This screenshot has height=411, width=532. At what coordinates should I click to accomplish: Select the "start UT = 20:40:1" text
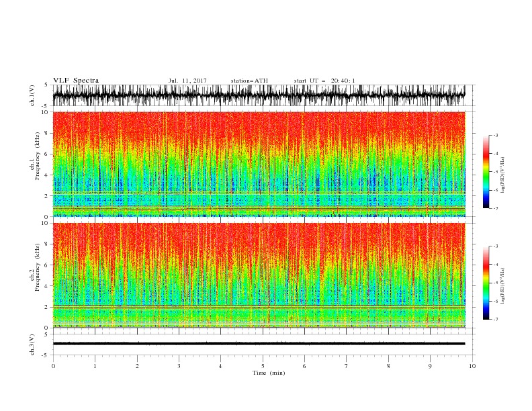pyautogui.click(x=324, y=81)
